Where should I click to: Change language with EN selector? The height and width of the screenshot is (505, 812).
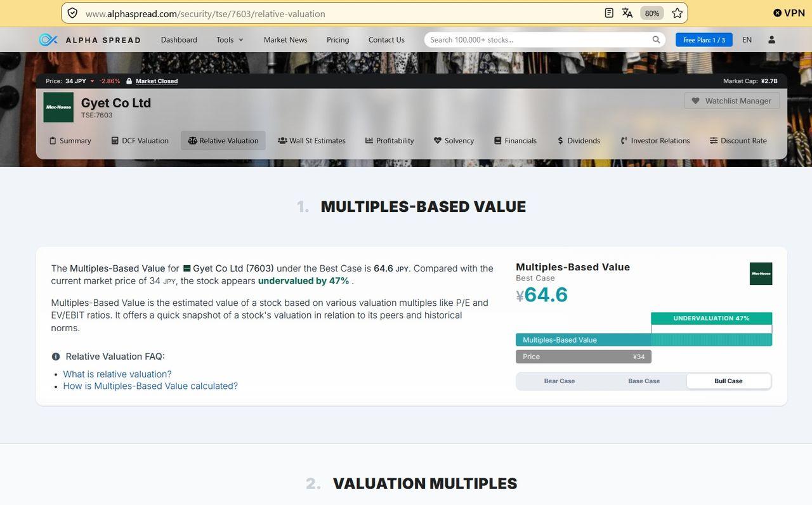pyautogui.click(x=747, y=39)
